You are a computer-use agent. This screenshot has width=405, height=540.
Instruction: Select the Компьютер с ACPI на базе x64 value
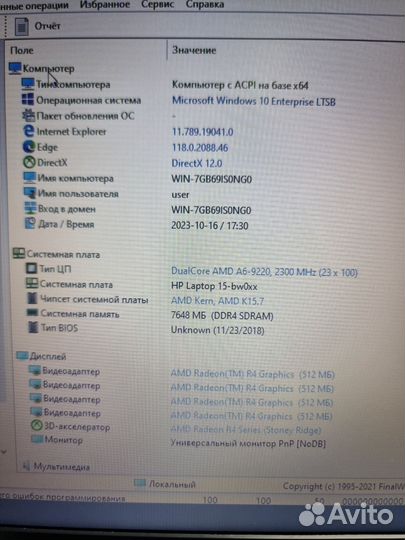(240, 85)
